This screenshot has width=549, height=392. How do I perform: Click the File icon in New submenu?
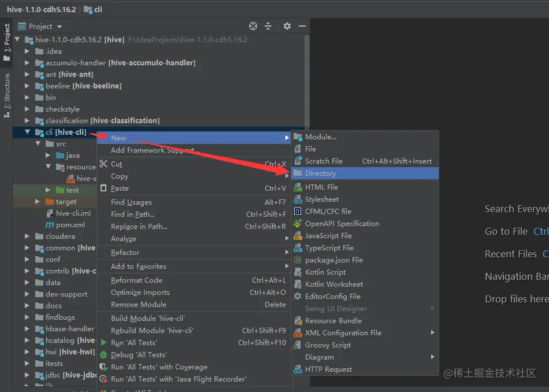coord(298,149)
